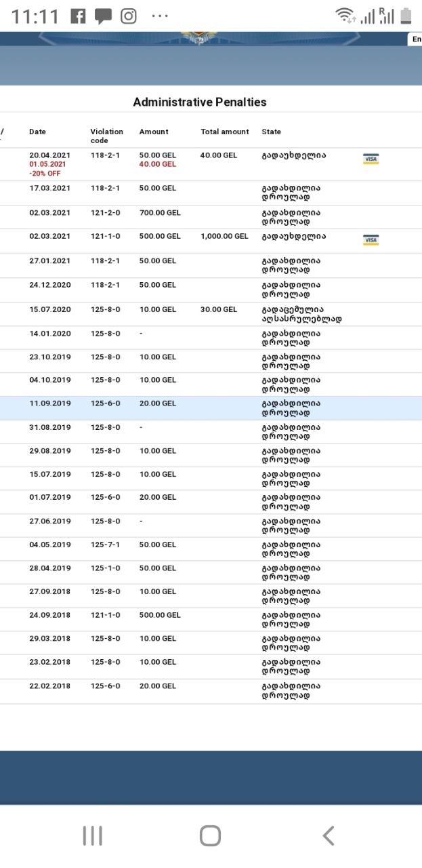422x868 pixels.
Task: Click the Amount column header
Action: coord(154,132)
